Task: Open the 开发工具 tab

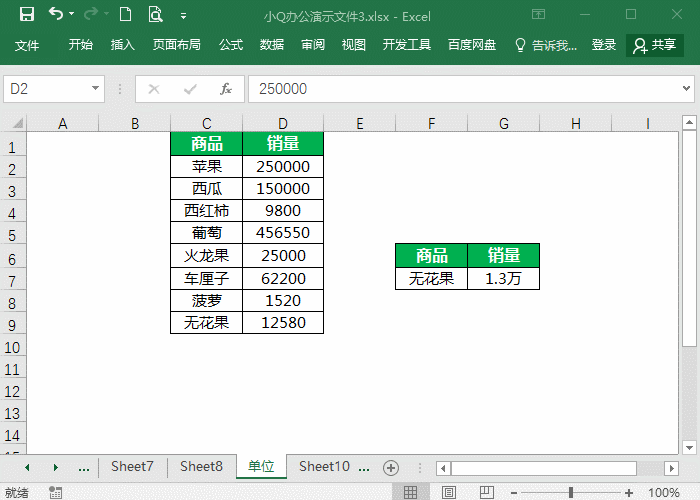Action: 407,45
